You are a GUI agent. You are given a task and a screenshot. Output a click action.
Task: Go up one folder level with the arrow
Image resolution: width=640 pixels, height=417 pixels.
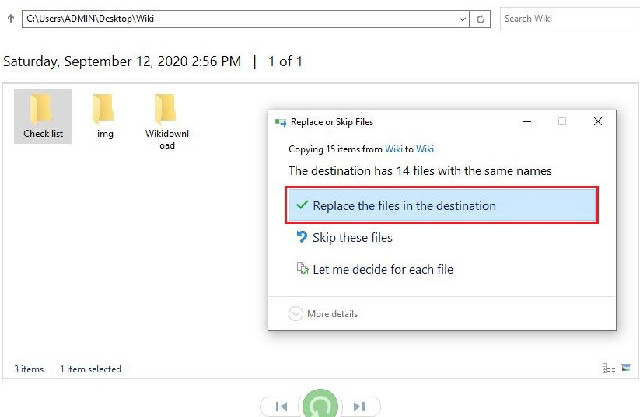(x=11, y=19)
